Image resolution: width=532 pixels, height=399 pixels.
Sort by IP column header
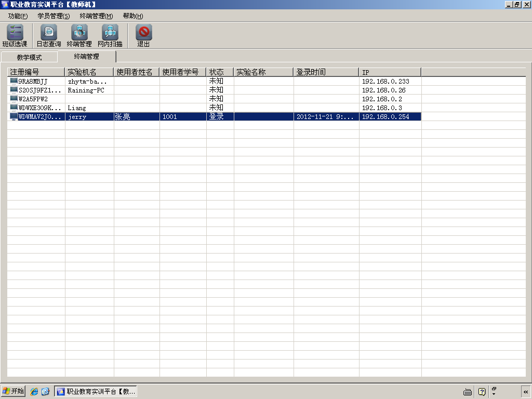tap(390, 72)
